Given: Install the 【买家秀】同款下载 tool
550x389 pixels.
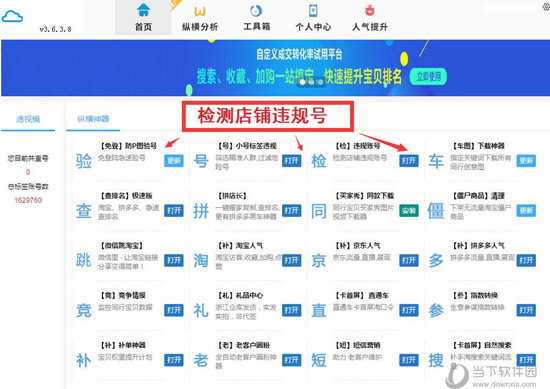Looking at the screenshot, I should pyautogui.click(x=409, y=210).
